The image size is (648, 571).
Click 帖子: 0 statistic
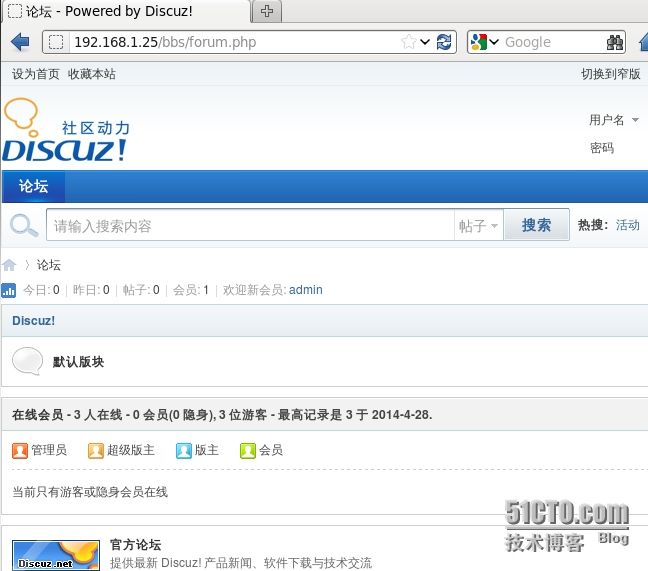coord(141,290)
